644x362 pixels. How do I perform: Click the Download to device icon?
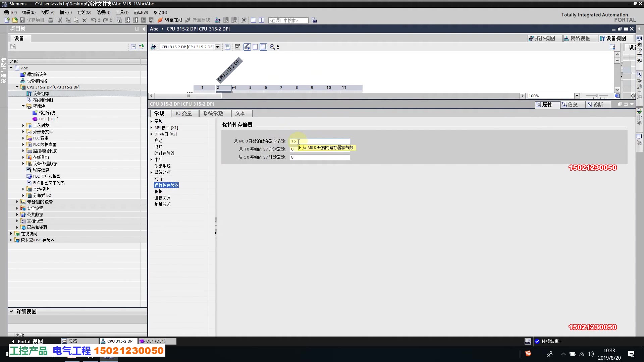[x=127, y=20]
